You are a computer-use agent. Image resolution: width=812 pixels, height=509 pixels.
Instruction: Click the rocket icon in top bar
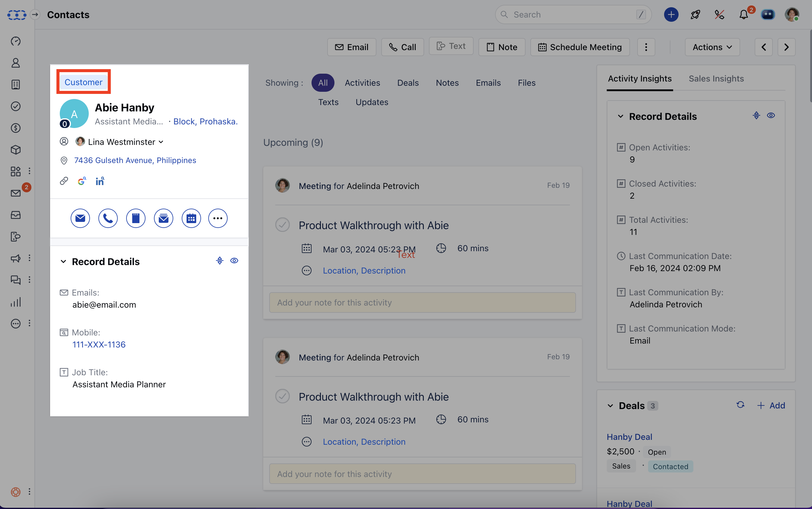pos(695,15)
